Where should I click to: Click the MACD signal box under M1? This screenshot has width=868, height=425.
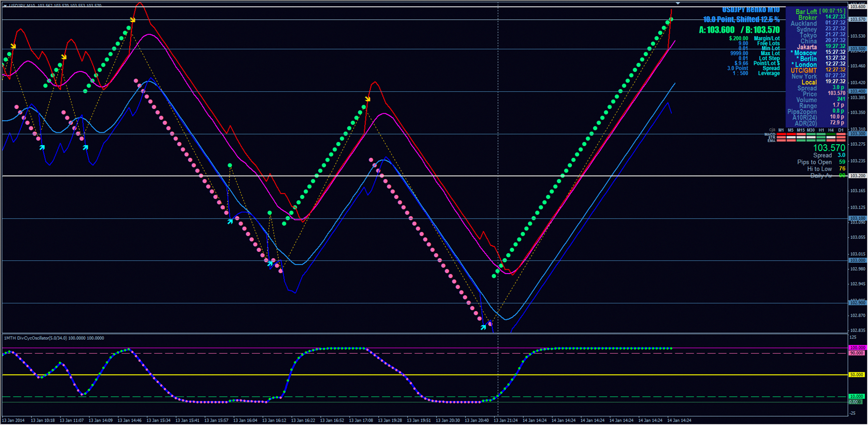coord(781,134)
